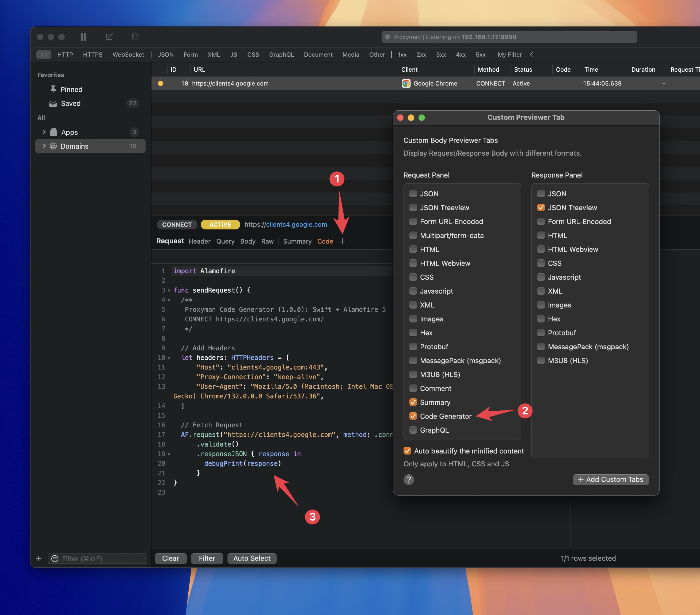700x615 pixels.
Task: Click the Pinned pin icon
Action: tap(53, 89)
